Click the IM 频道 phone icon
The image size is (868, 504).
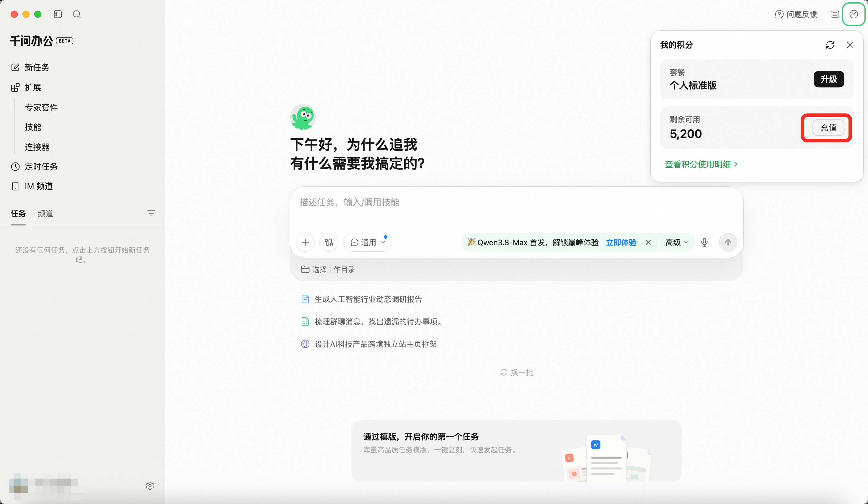(15, 186)
